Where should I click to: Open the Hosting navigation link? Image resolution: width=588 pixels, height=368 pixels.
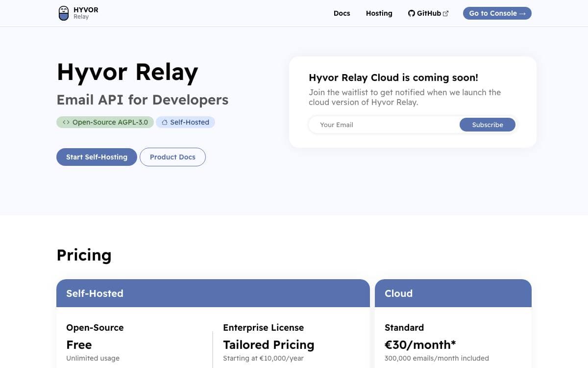(379, 13)
